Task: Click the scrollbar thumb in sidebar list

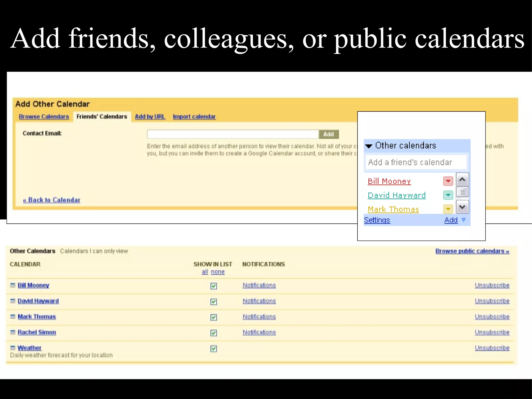Action: 462,193
